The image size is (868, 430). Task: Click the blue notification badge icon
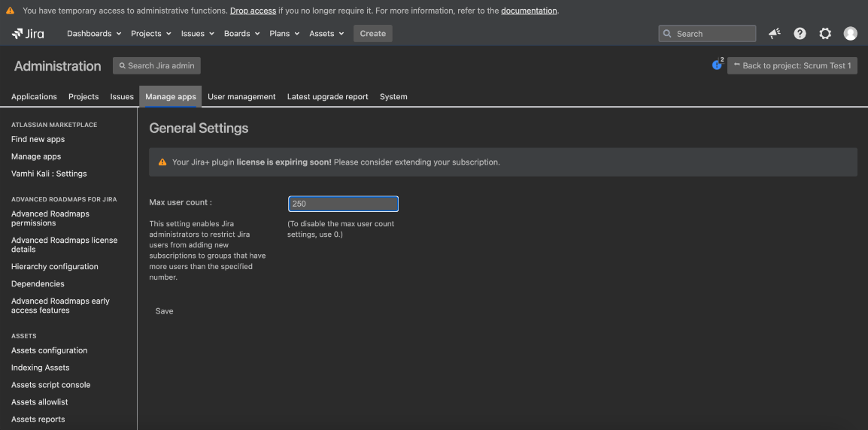click(x=717, y=65)
